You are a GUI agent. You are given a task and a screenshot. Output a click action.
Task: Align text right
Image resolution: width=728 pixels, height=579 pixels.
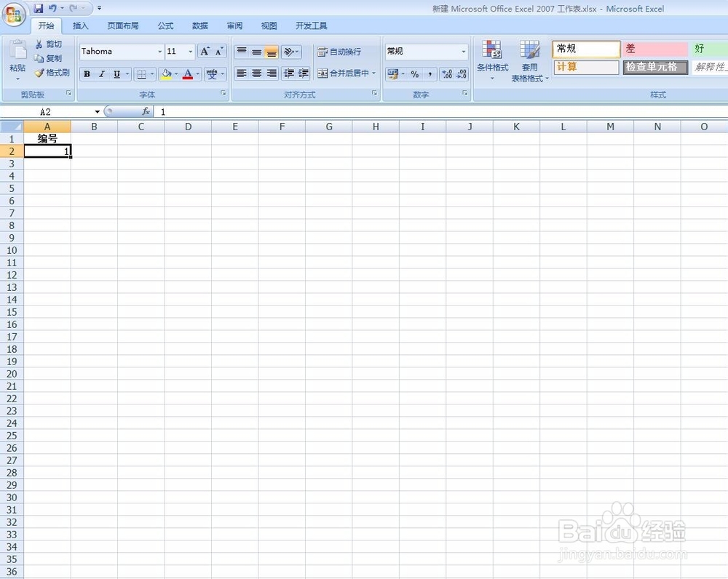pos(271,73)
